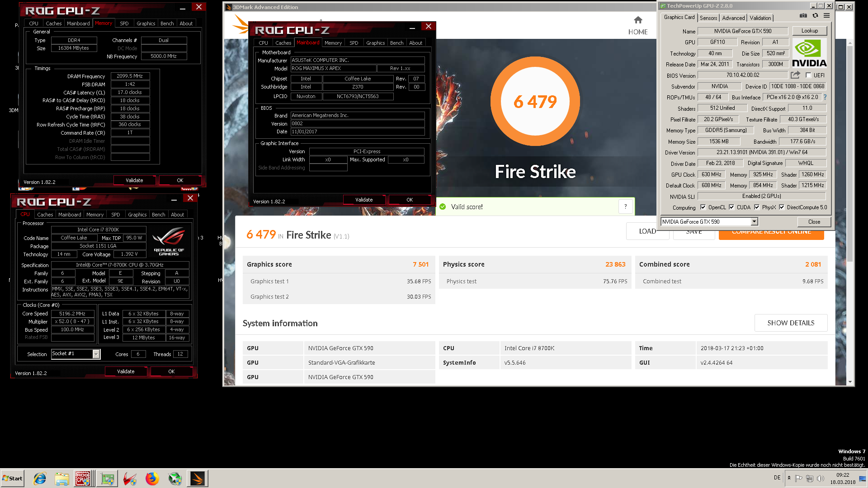Click the Republic of Gamers logo
The height and width of the screenshot is (488, 868).
click(169, 241)
